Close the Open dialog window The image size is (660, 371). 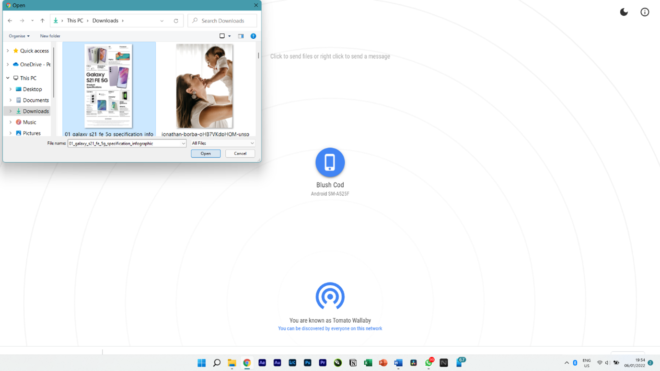tap(255, 5)
